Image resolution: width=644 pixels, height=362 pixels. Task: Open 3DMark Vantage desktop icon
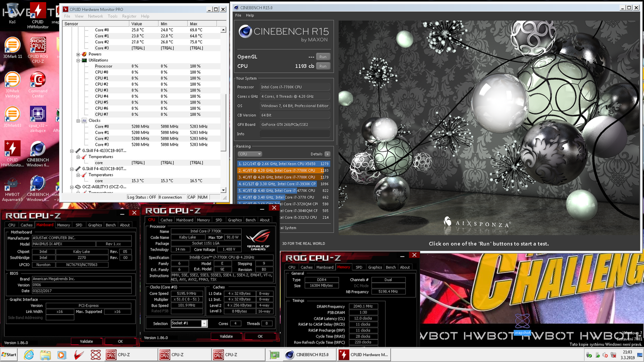[x=12, y=84]
